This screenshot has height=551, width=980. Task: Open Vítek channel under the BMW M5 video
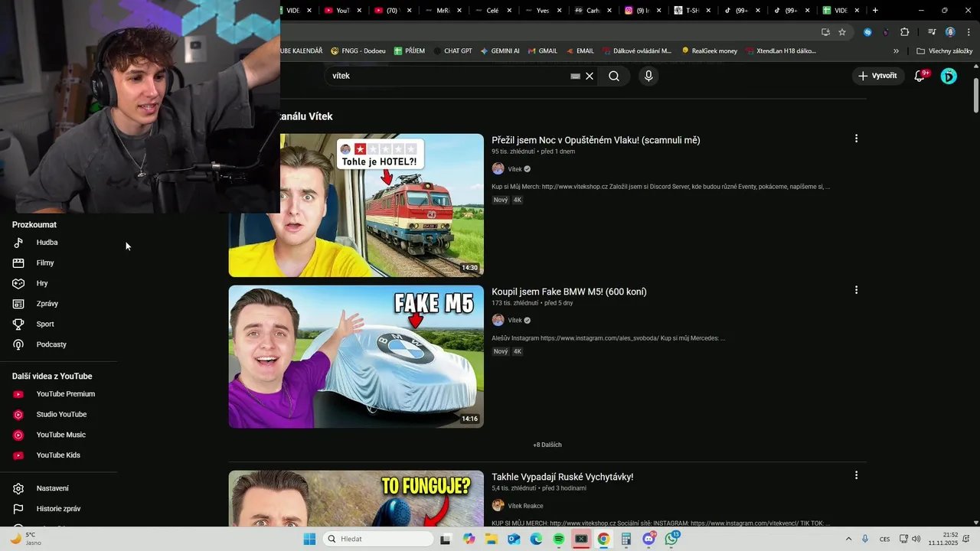pyautogui.click(x=514, y=321)
